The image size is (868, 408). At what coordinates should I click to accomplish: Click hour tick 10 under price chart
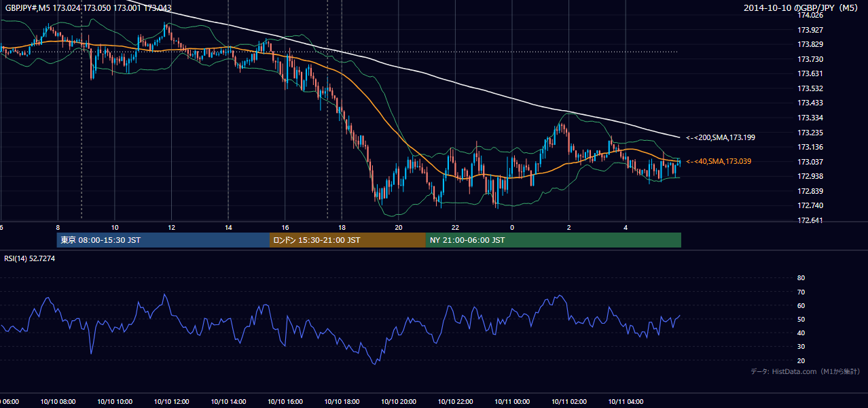point(115,227)
